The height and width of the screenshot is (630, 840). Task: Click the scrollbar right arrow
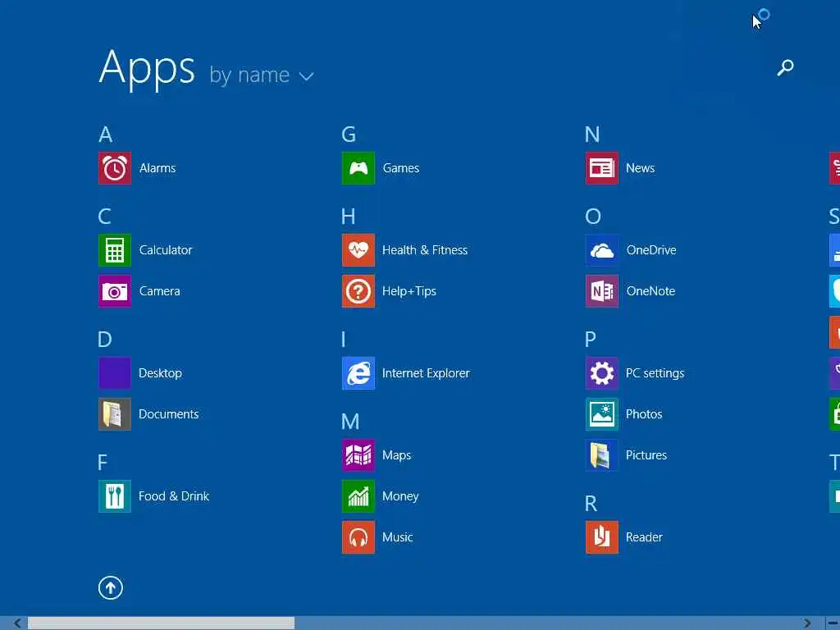click(x=807, y=623)
